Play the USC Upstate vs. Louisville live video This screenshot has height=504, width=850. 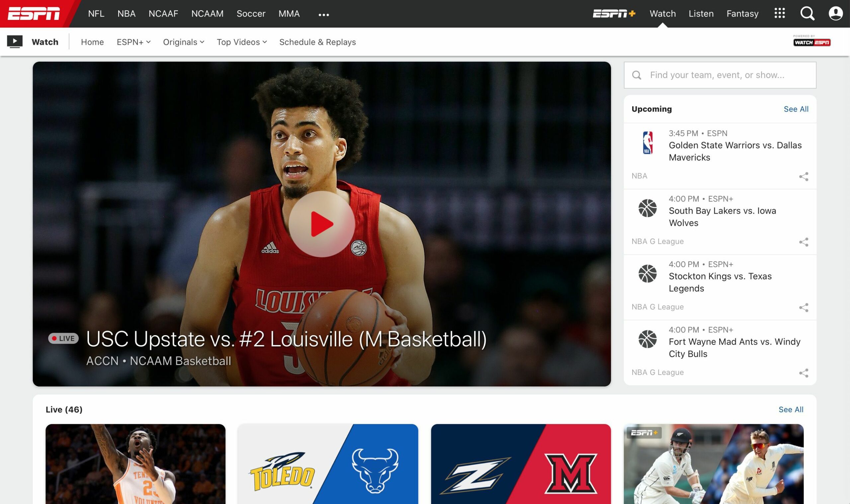(x=322, y=224)
